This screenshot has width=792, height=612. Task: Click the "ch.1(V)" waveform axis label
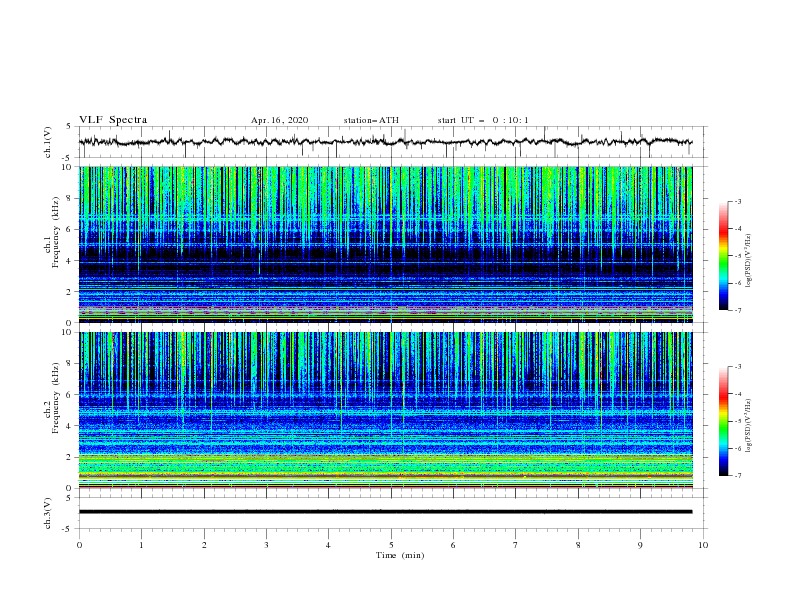point(48,142)
